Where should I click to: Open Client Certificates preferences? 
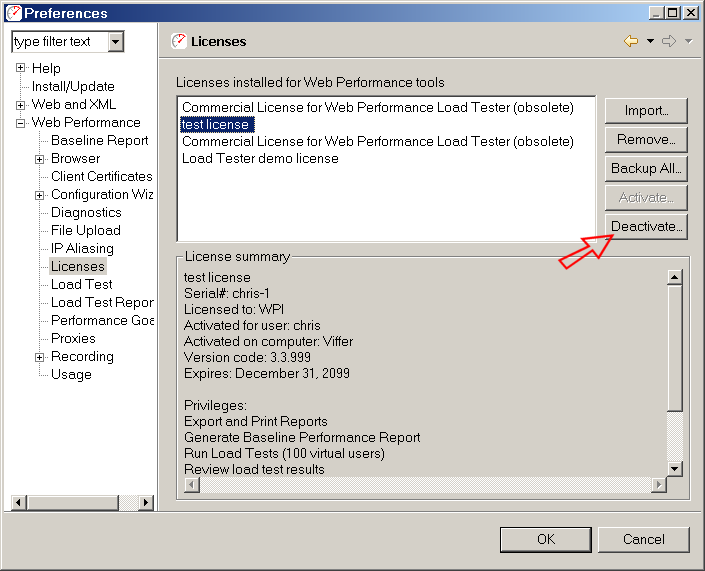pyautogui.click(x=102, y=176)
